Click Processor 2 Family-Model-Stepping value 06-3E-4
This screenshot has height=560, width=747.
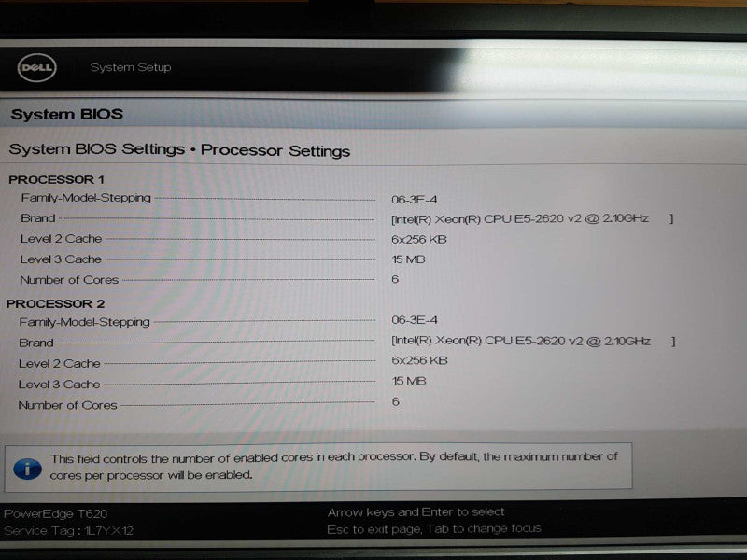(x=415, y=320)
